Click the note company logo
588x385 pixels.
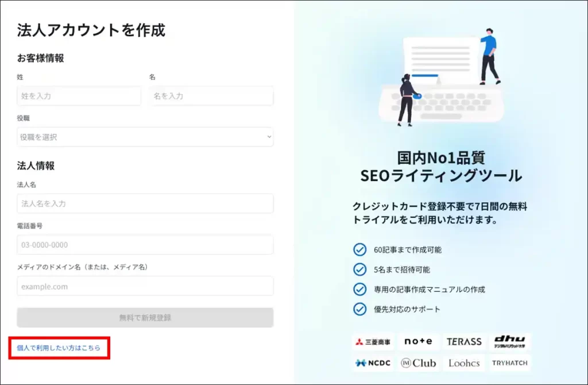pos(418,341)
